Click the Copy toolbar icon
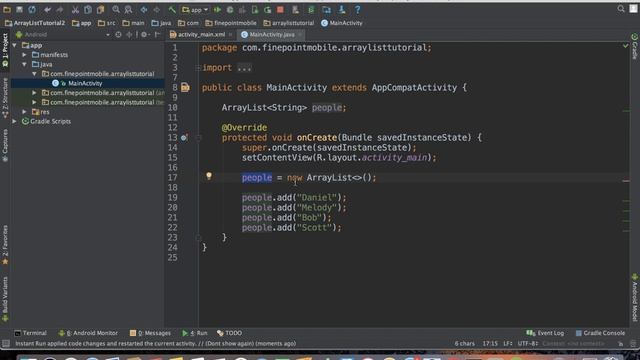This screenshot has width=640, height=360. click(88, 9)
